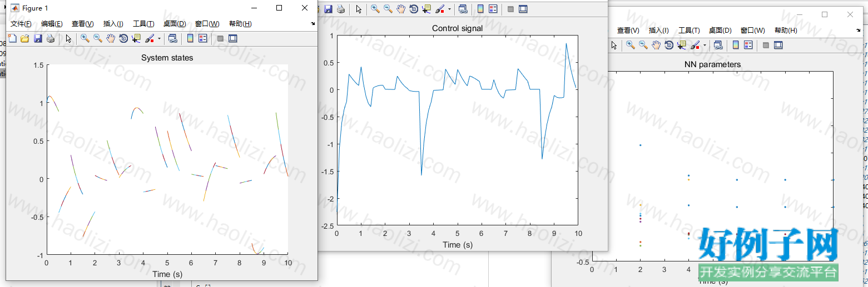
Task: Brush dropdown arrow in NN parameters window toolbar
Action: (705, 46)
